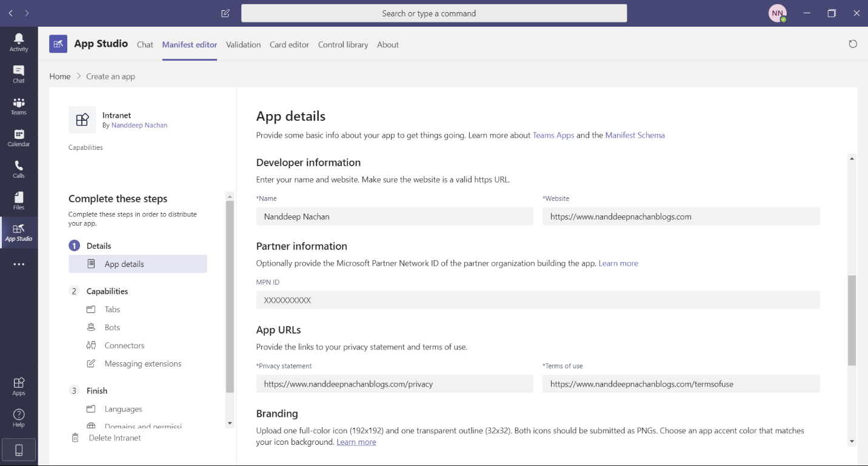This screenshot has width=868, height=466.
Task: Switch to the Validation tab
Action: [x=243, y=44]
